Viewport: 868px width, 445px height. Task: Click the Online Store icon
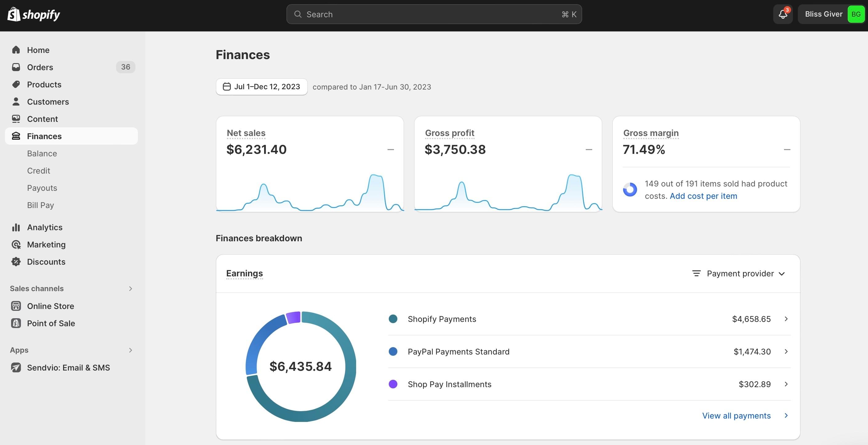[16, 306]
